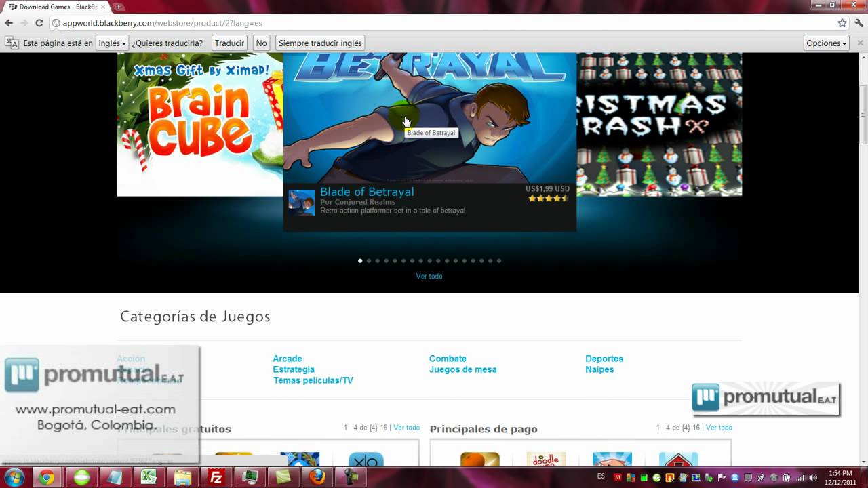Click the page vertical scrollbar thumb

863,114
